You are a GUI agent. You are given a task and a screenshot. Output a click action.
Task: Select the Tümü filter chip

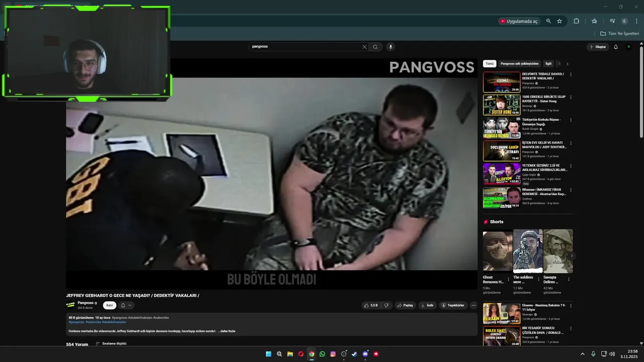490,64
